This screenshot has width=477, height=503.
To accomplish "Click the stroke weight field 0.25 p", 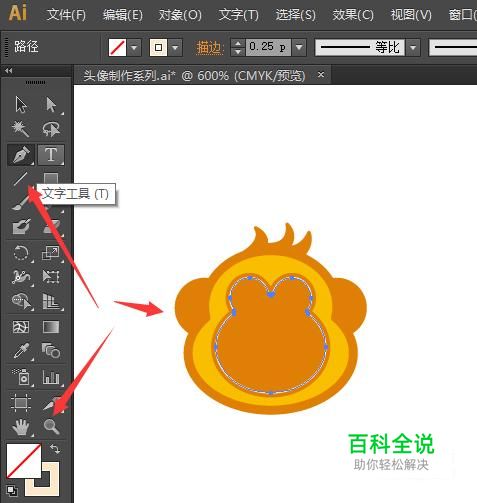I will (268, 48).
